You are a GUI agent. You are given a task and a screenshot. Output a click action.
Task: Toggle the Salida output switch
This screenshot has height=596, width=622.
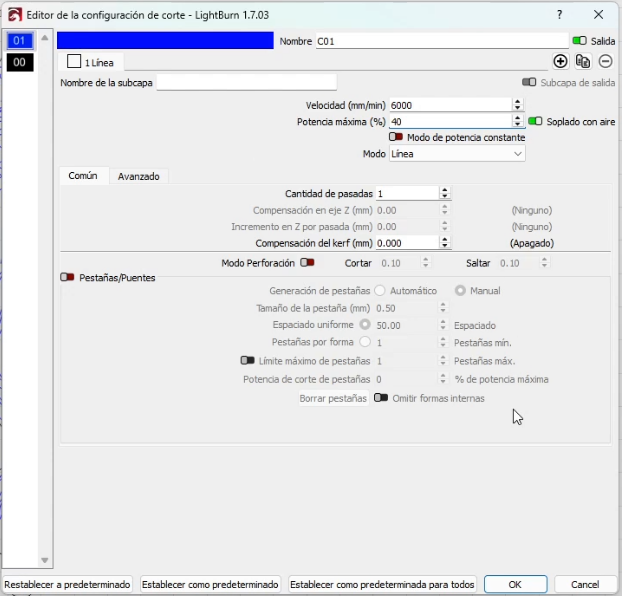[579, 41]
